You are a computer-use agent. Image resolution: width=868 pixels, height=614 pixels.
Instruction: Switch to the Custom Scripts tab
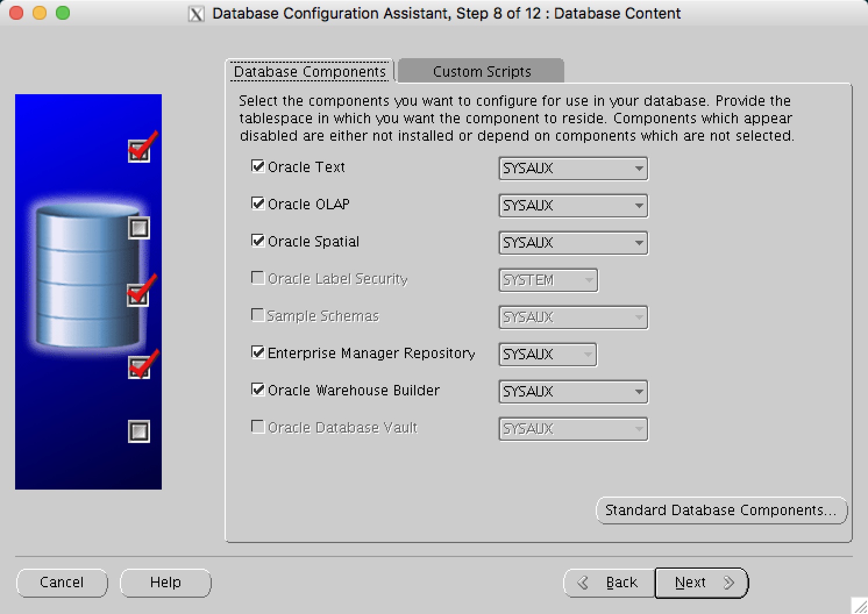pos(482,71)
